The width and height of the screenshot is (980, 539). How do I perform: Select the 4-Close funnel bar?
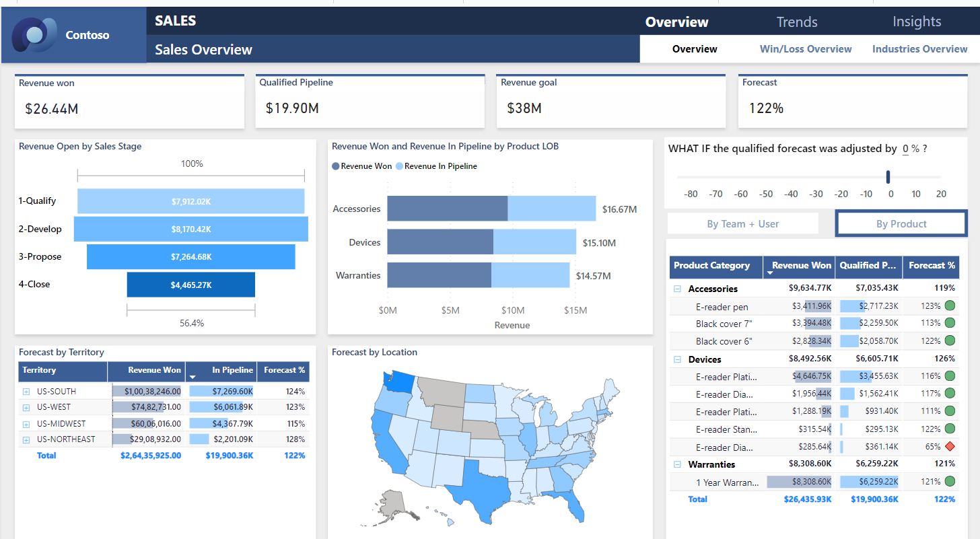coord(191,285)
